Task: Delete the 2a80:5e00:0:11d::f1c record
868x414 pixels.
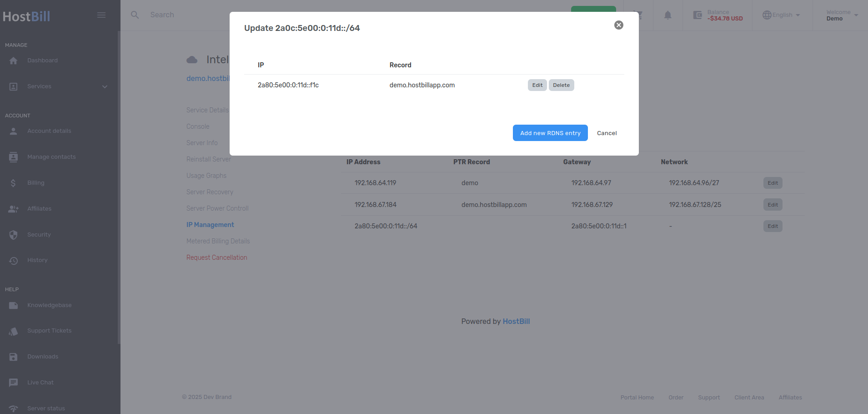Action: [561, 85]
